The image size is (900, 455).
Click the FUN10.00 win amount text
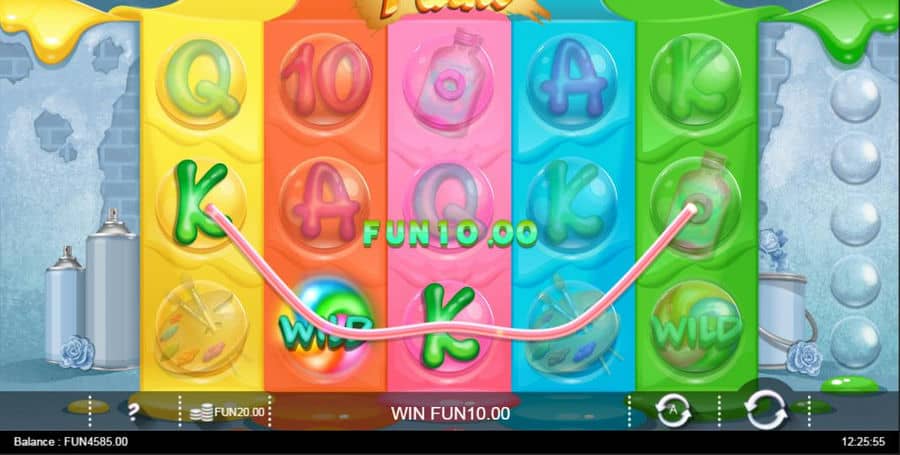click(x=450, y=234)
